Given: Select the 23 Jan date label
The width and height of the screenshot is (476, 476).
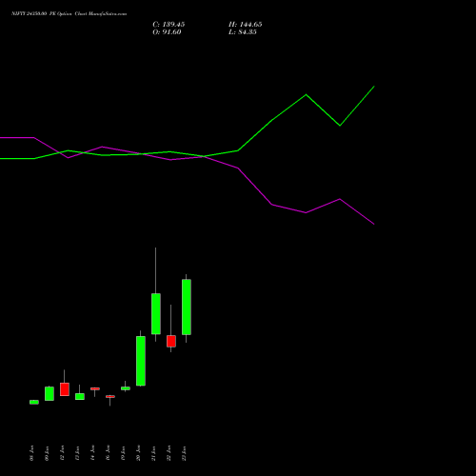Looking at the screenshot, I should coord(184,453).
